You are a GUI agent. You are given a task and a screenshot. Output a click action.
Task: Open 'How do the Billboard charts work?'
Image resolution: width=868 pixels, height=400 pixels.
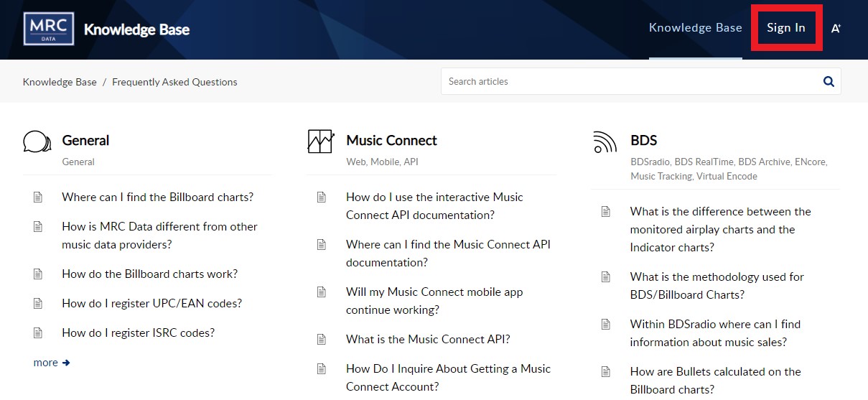click(x=149, y=274)
